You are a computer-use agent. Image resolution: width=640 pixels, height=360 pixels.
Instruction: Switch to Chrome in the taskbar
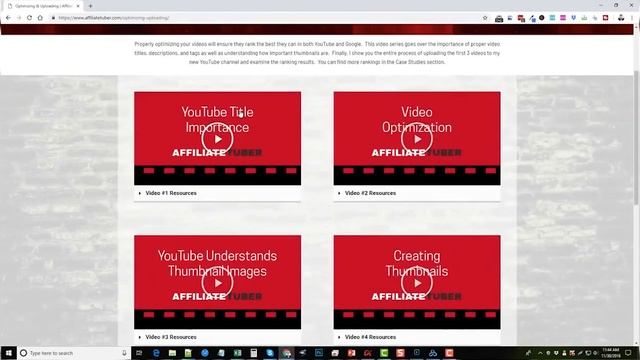pos(287,353)
